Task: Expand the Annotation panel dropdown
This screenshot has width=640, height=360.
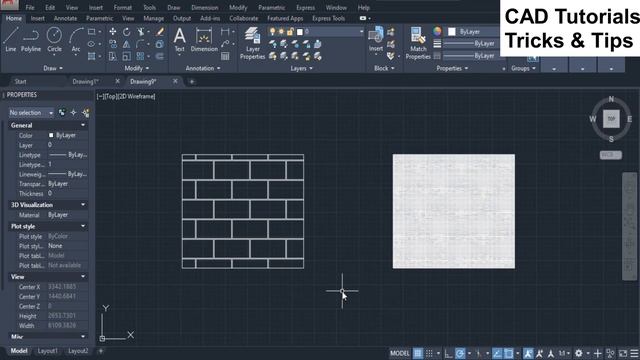Action: tap(203, 68)
